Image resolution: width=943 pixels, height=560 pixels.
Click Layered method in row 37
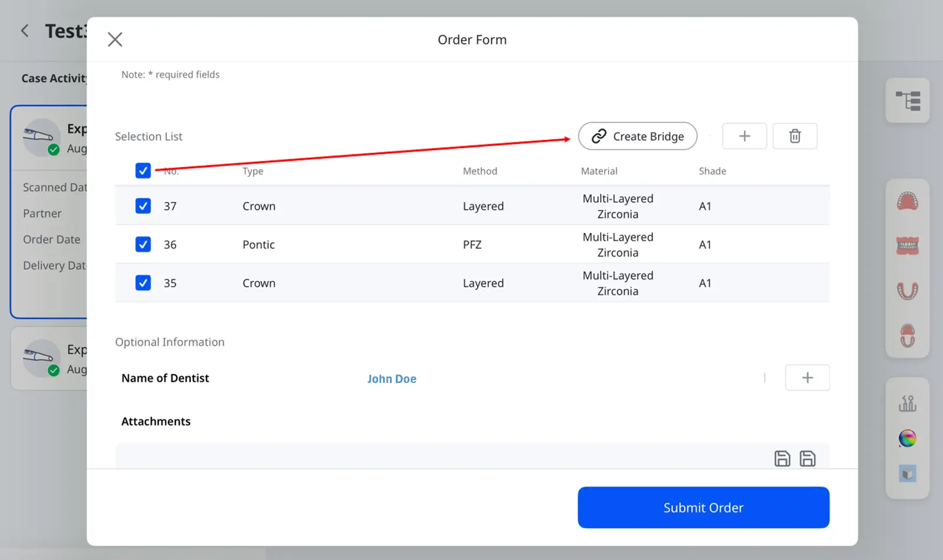(x=483, y=206)
